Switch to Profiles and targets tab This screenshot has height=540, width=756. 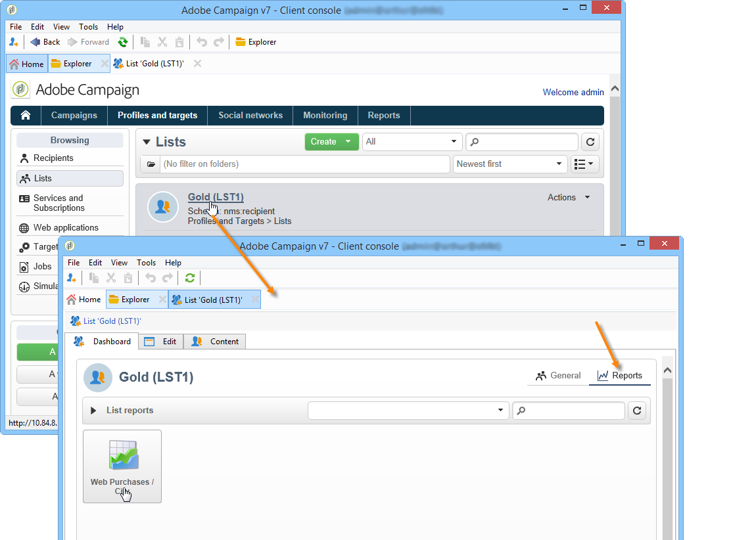point(157,115)
